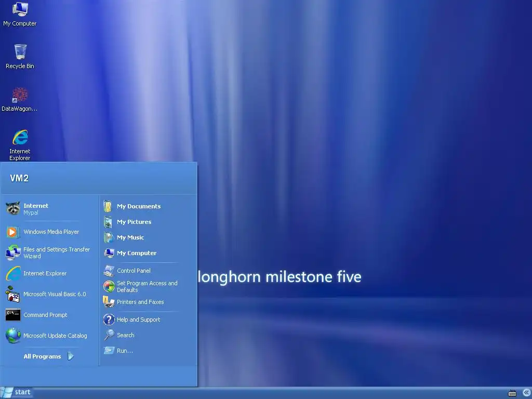
Task: Choose the Control Panel menu entry
Action: (x=134, y=271)
